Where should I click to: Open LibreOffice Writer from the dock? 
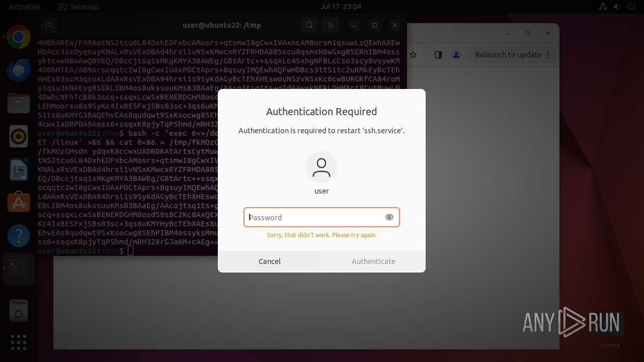pyautogui.click(x=19, y=169)
